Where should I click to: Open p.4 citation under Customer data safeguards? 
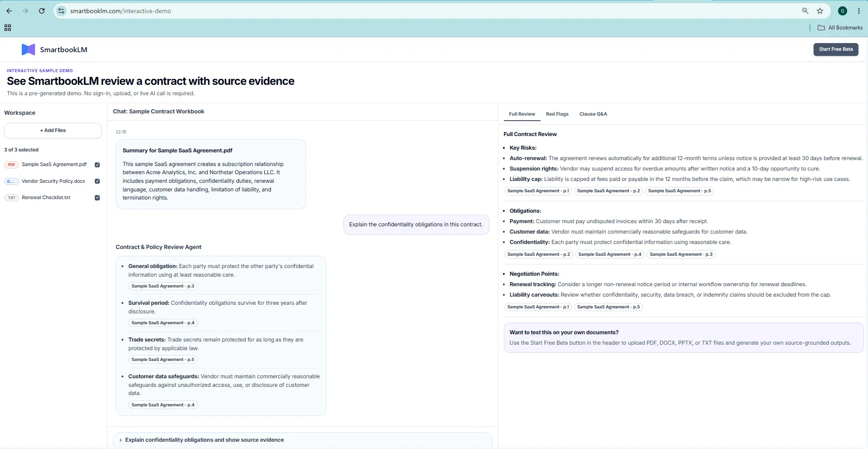pyautogui.click(x=163, y=405)
